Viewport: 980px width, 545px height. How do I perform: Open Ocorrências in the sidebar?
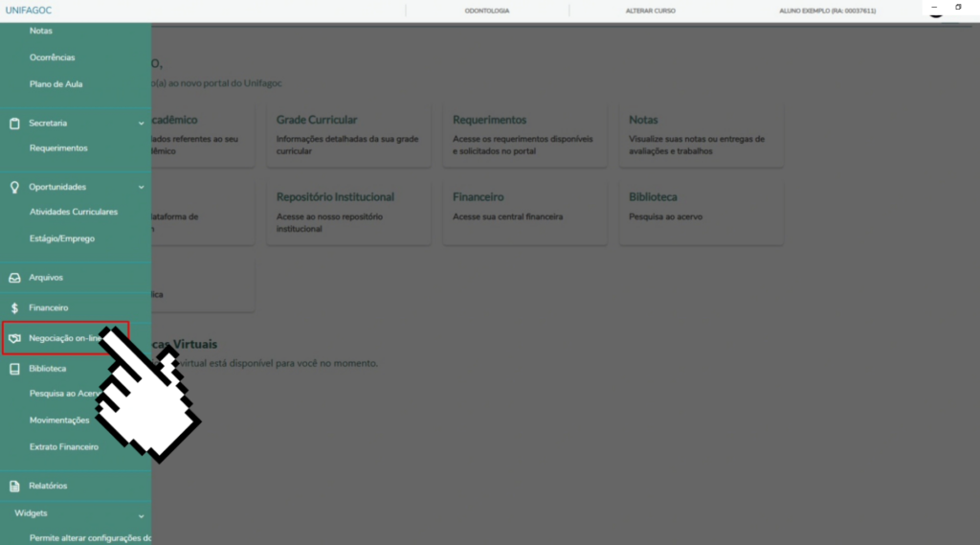point(52,57)
